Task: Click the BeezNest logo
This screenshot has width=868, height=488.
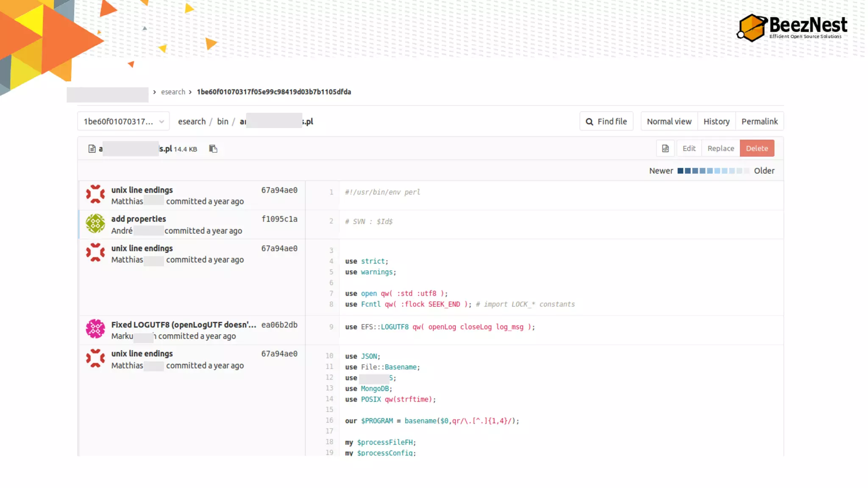Action: coord(792,27)
